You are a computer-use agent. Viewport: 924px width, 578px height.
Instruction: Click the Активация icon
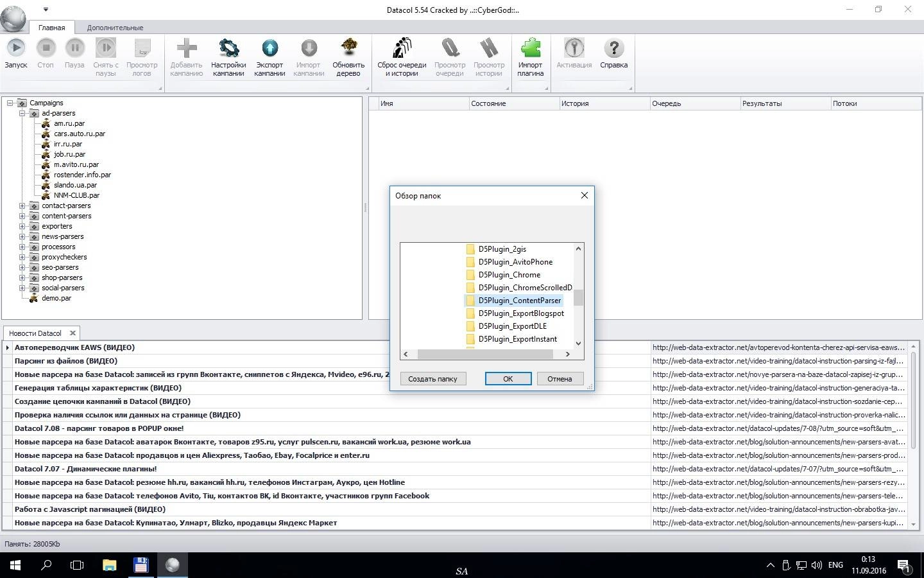pyautogui.click(x=574, y=48)
